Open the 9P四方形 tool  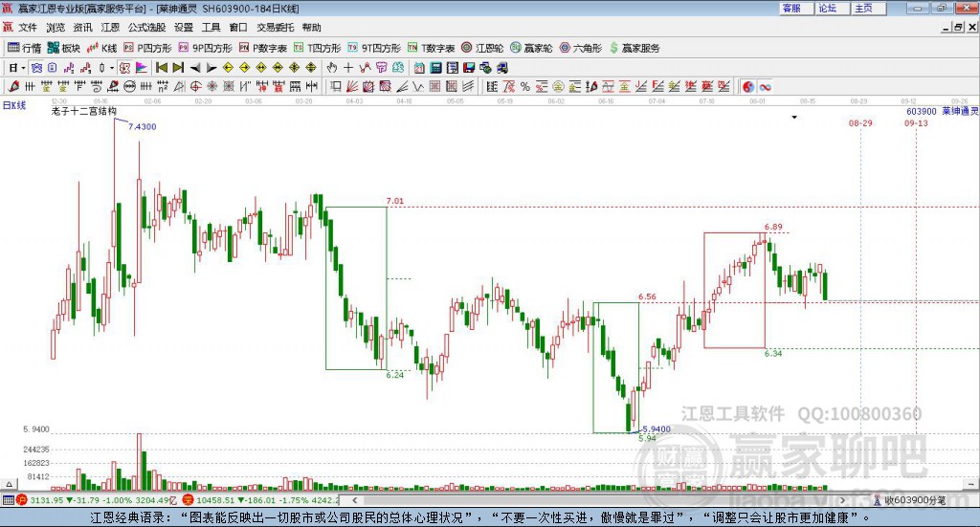click(x=205, y=48)
